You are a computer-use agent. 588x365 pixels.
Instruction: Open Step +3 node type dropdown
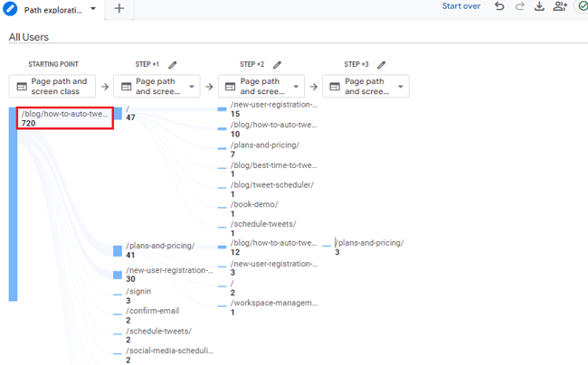tap(401, 87)
